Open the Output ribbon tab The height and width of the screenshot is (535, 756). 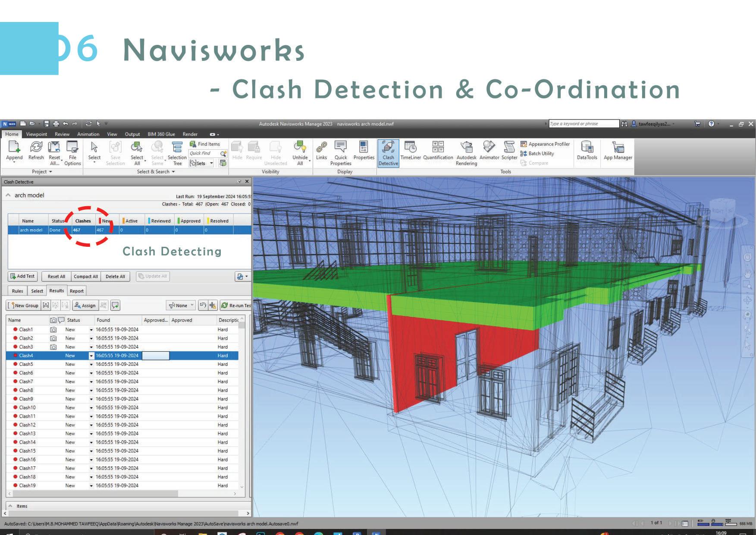132,134
